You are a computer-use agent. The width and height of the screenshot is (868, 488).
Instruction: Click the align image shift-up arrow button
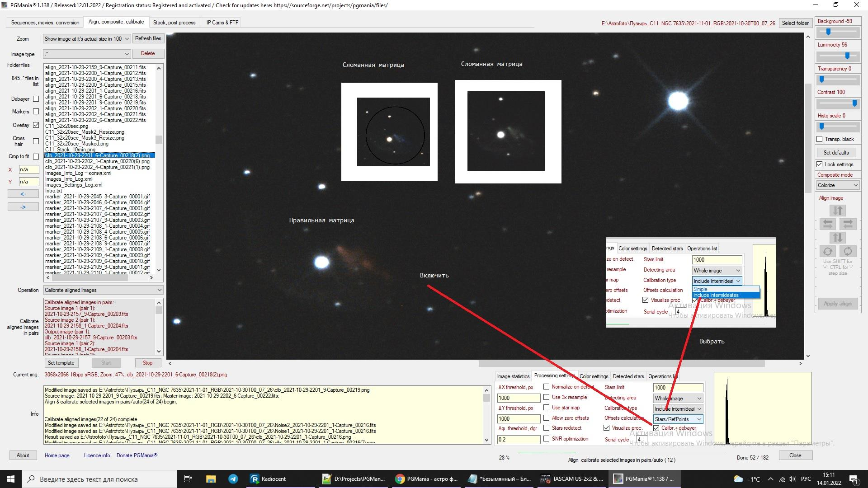838,211
